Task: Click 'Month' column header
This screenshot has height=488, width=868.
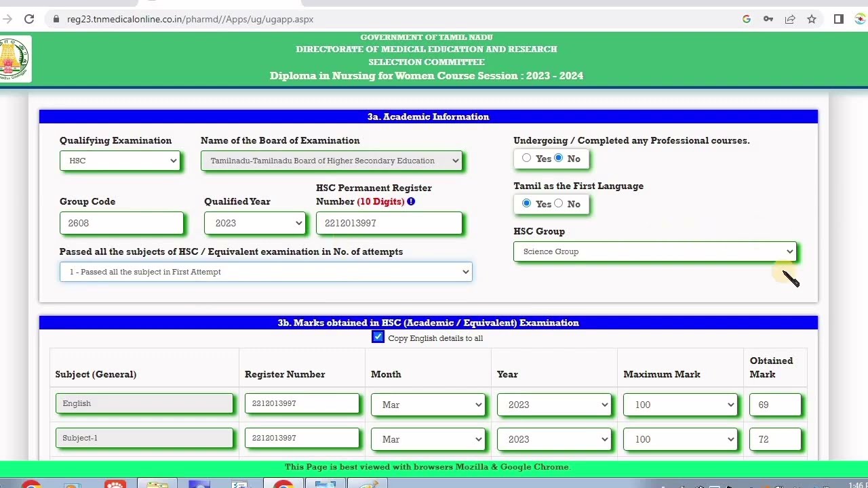Action: pos(386,374)
